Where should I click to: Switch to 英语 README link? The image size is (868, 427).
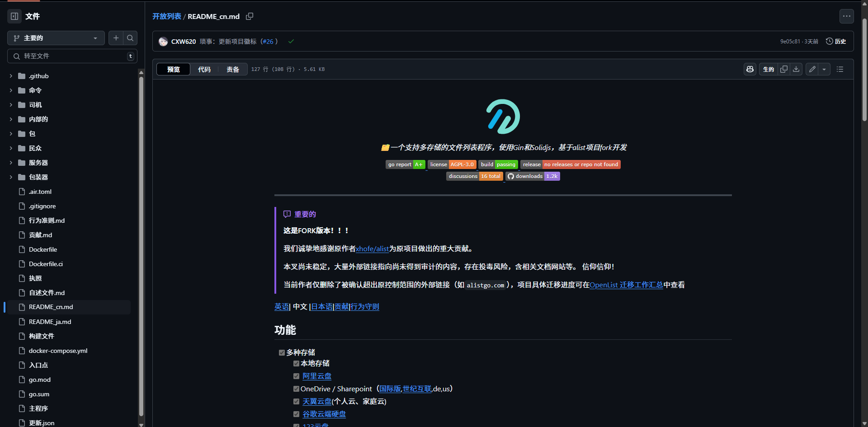tap(281, 306)
